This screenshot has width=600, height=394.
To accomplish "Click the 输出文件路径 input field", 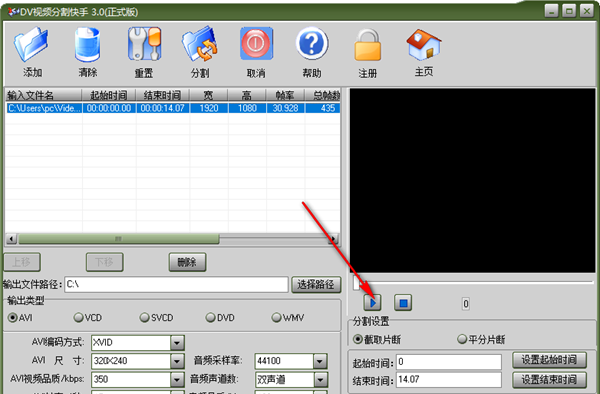I will tap(176, 285).
